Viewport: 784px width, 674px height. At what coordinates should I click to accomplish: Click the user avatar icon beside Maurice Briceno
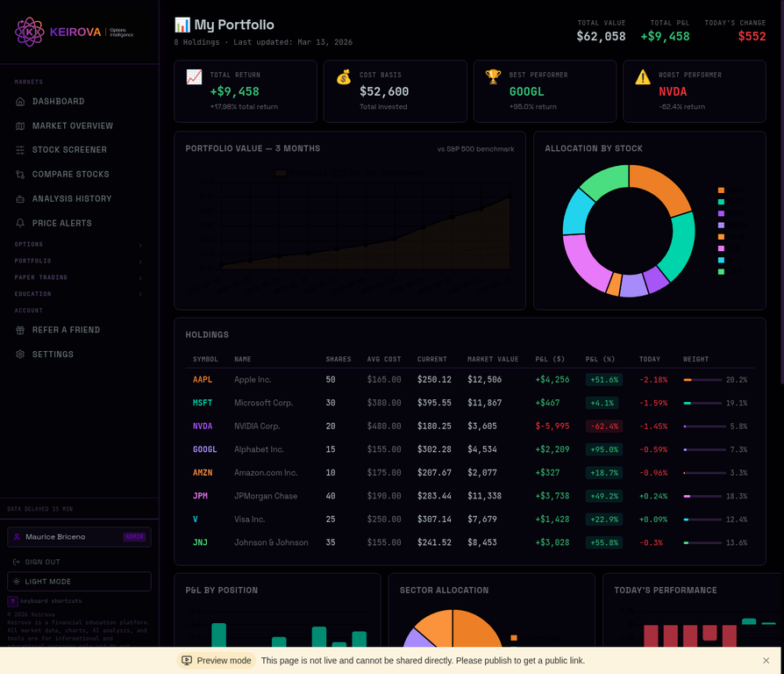pos(17,537)
